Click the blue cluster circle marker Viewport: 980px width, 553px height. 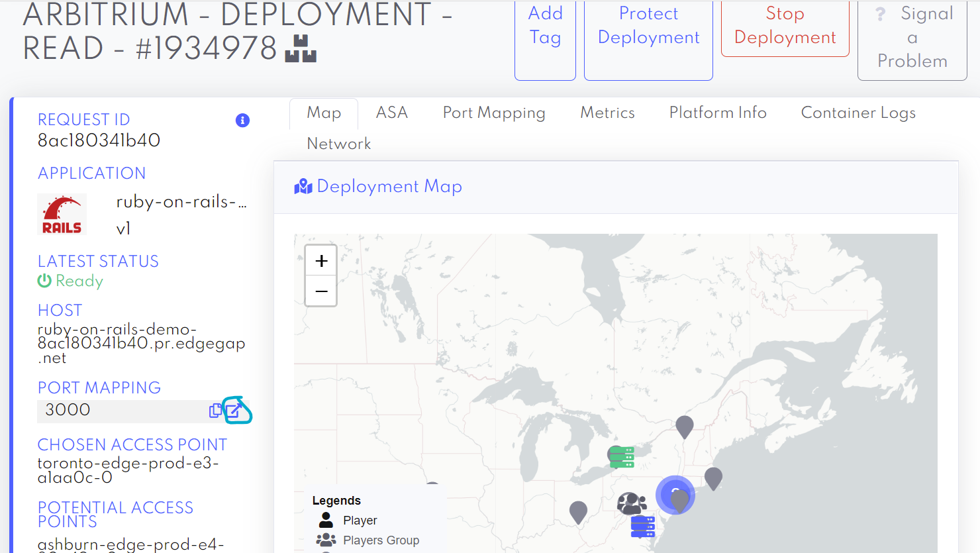click(675, 495)
